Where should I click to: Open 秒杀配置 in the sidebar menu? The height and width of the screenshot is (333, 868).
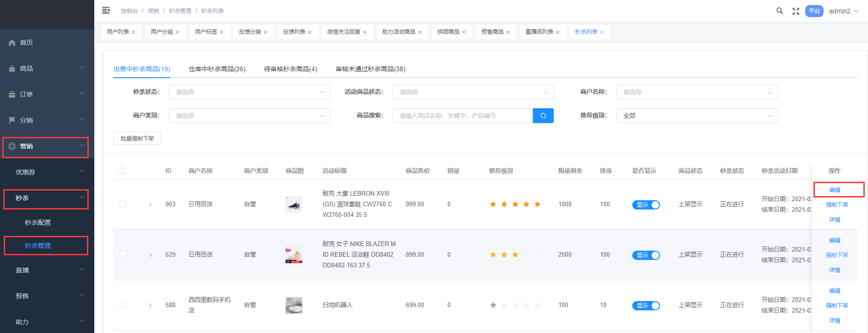coord(38,222)
